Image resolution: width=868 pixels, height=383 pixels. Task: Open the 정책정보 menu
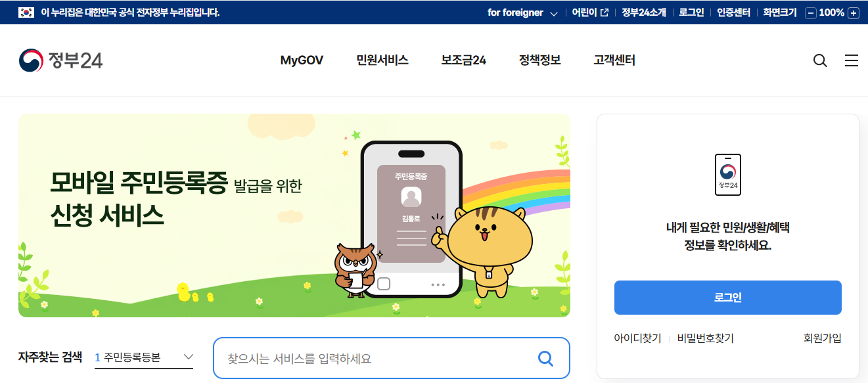(539, 60)
